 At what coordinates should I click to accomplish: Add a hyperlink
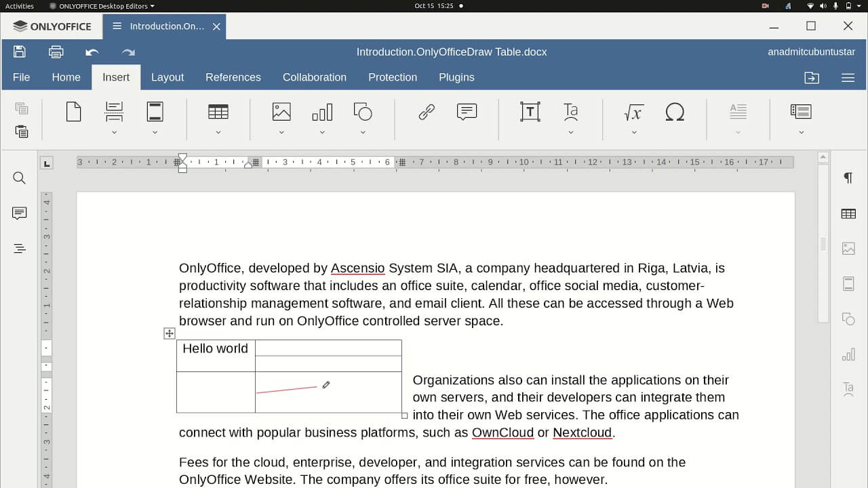tap(427, 112)
